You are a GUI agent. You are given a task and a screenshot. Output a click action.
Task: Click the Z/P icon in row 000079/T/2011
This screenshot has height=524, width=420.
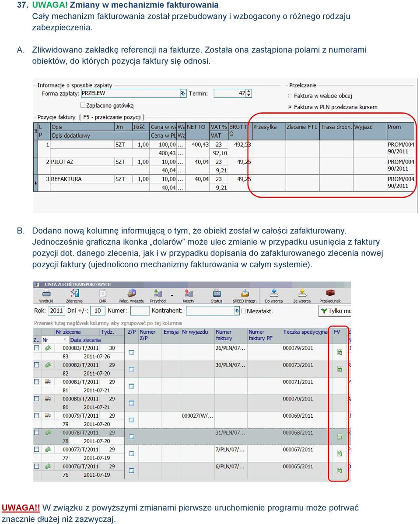pos(132,420)
